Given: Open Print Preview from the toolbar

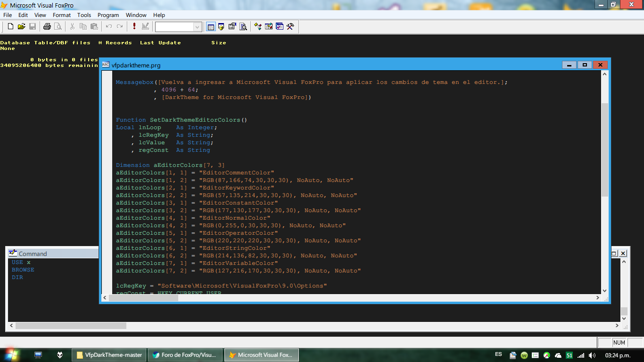Looking at the screenshot, I should (58, 27).
